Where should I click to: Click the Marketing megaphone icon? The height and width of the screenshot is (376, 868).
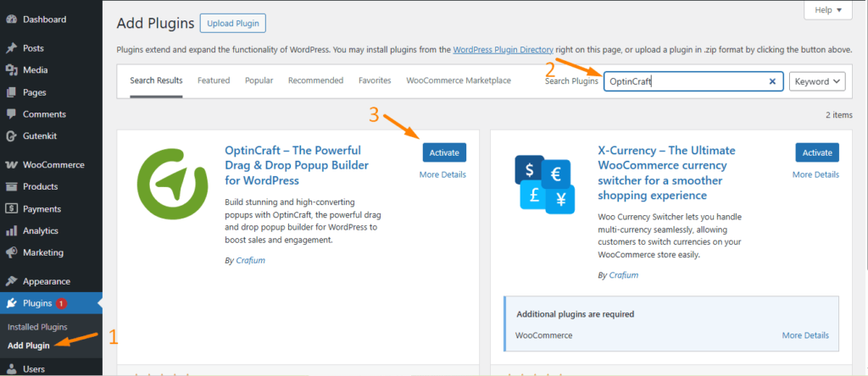[x=11, y=252]
